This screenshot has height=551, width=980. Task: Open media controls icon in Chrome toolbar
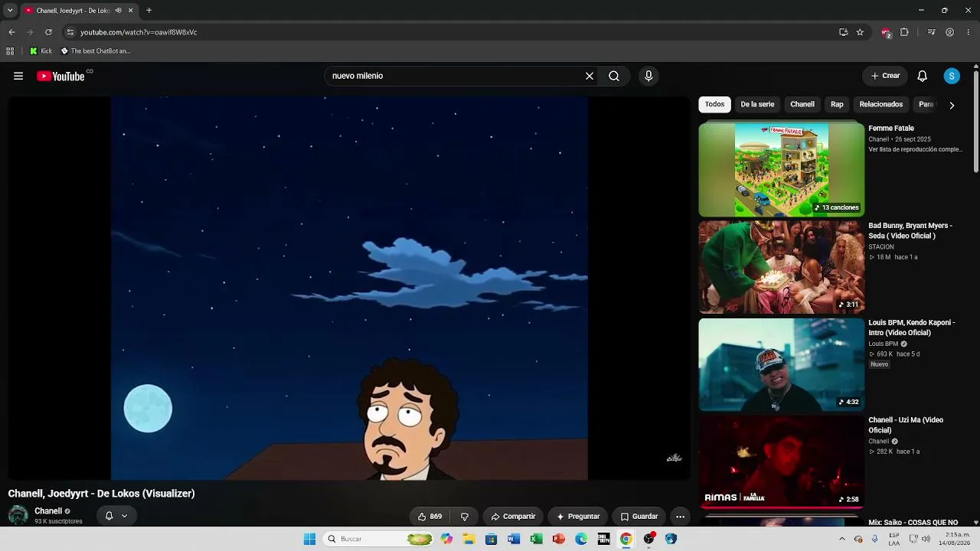pos(931,32)
